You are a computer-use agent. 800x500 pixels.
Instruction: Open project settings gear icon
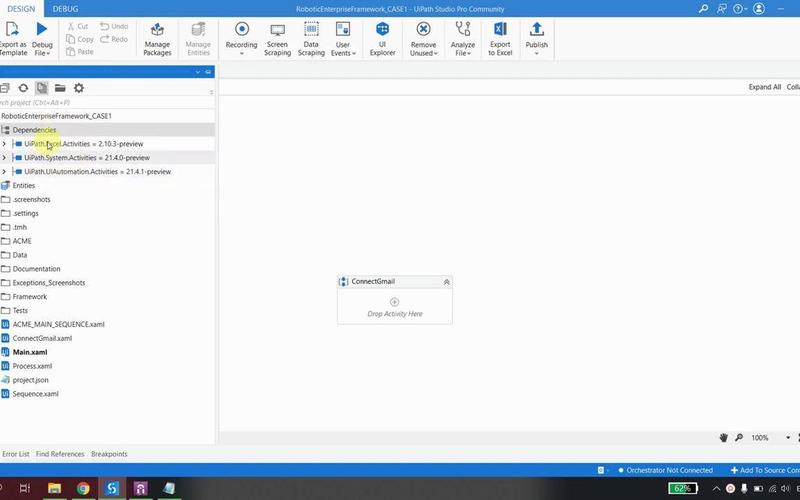tap(79, 88)
